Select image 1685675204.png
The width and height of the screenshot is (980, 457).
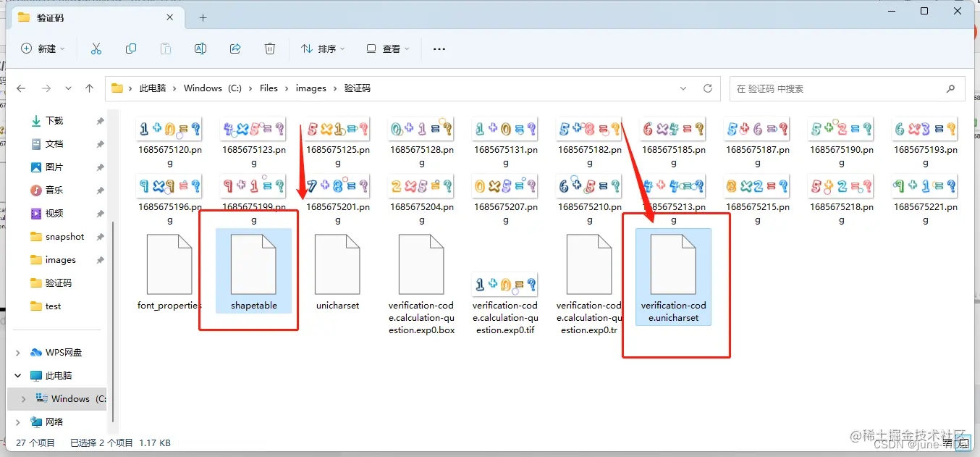coord(421,199)
